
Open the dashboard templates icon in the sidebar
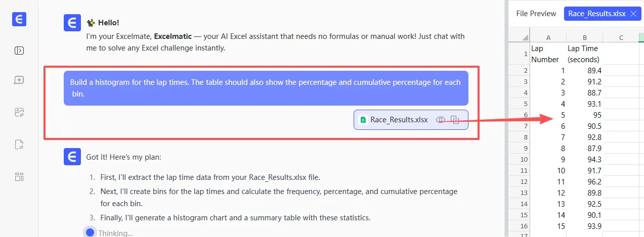pos(19,177)
